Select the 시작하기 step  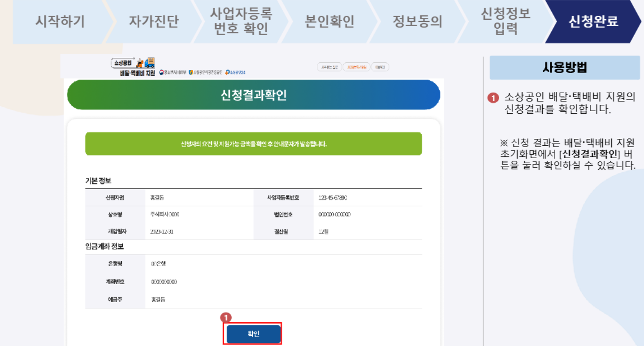pos(61,22)
